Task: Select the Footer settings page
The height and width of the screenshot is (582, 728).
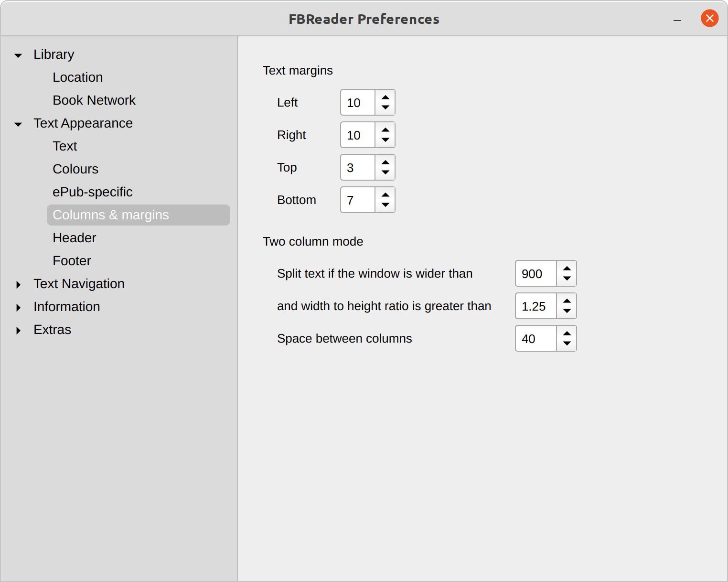Action: pos(72,260)
